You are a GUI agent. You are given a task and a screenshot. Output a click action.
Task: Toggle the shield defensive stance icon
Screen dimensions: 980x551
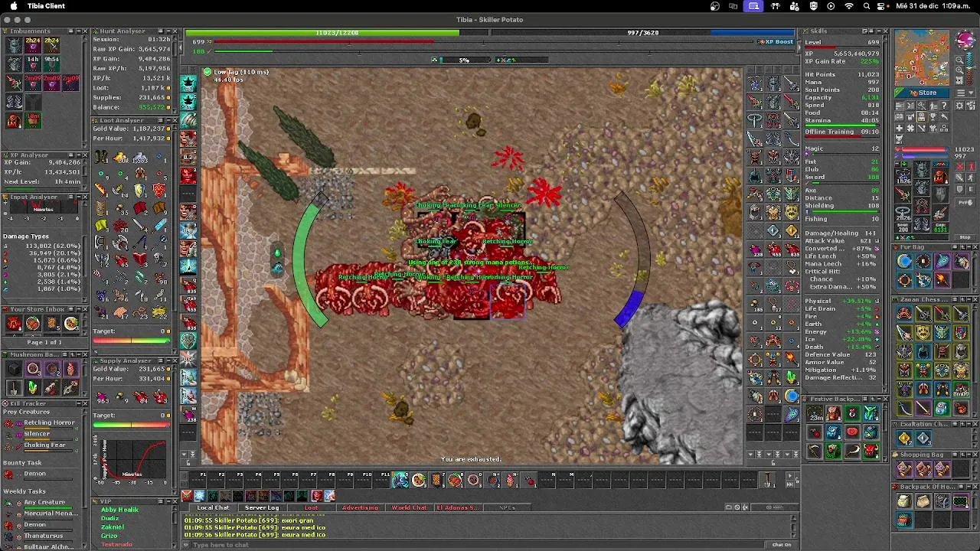click(x=959, y=189)
